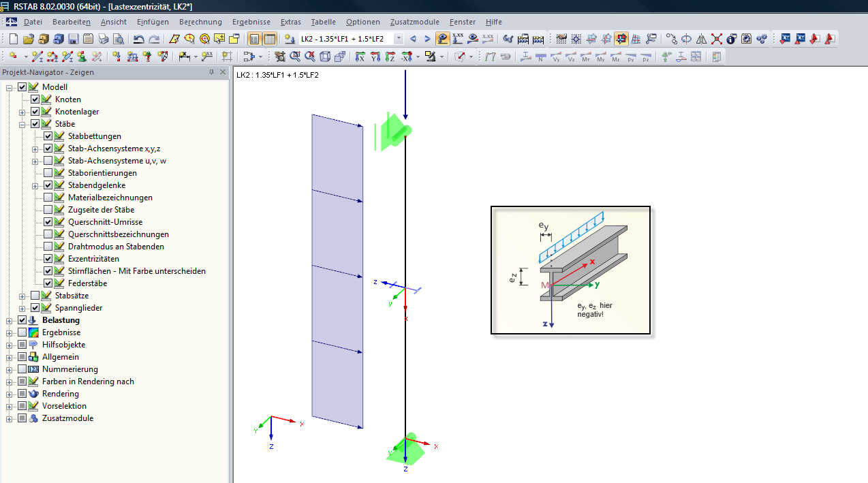Pin the Projekt-Navigator panel
The image size is (868, 483).
pos(211,72)
